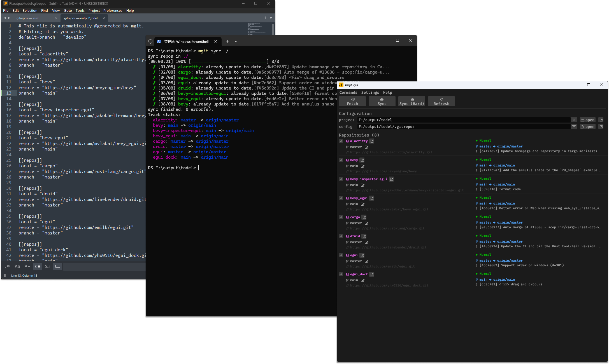Image resolution: width=609 pixels, height=364 pixels.
Task: Toggle highlight matches in Sublime find bar
Action: tap(58, 266)
